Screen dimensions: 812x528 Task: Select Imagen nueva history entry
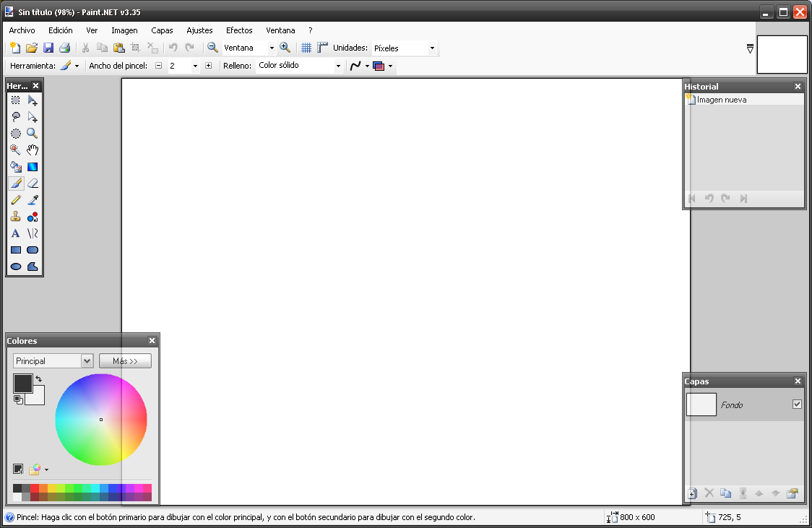click(x=744, y=100)
